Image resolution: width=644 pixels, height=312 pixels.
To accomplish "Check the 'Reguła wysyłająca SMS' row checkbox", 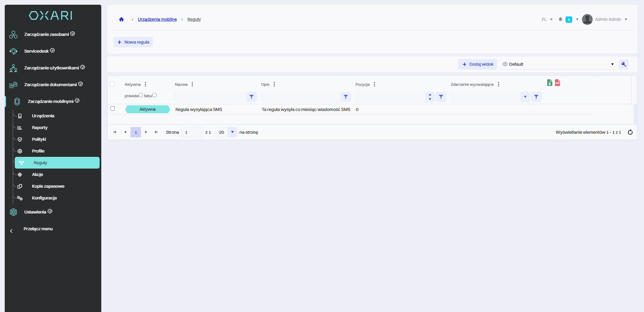I will (113, 109).
